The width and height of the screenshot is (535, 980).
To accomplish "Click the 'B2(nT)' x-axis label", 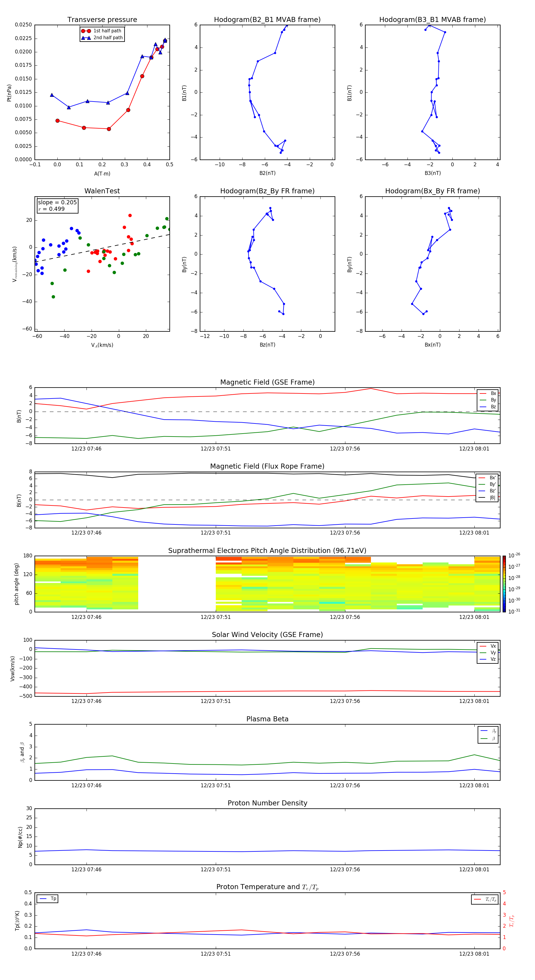I will pyautogui.click(x=267, y=173).
